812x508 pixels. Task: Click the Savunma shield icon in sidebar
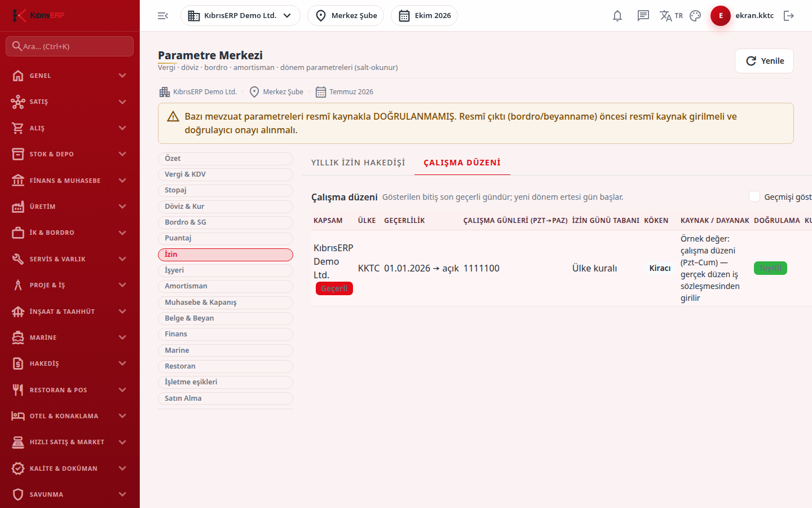pos(18,494)
